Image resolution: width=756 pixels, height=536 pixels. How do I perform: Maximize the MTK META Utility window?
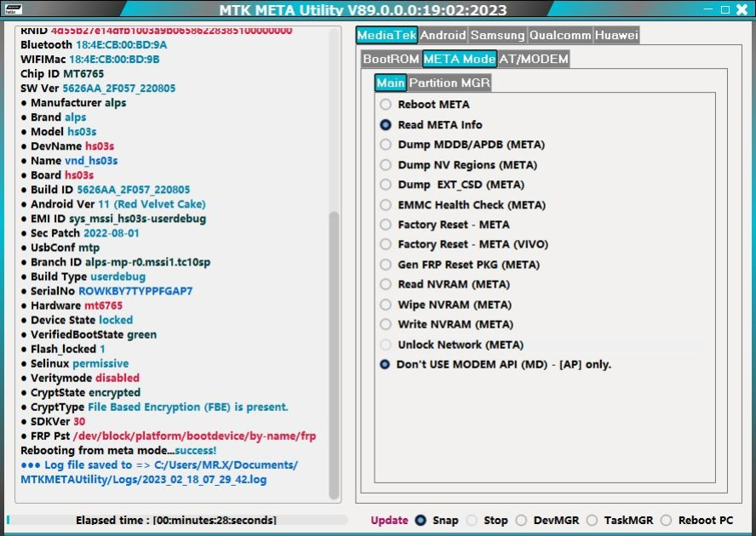tap(725, 9)
